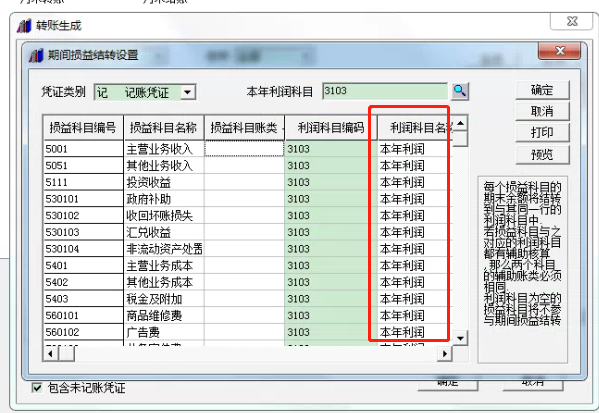
Task: Click the 期间损益结转设置 dialog title icon
Action: (x=37, y=55)
